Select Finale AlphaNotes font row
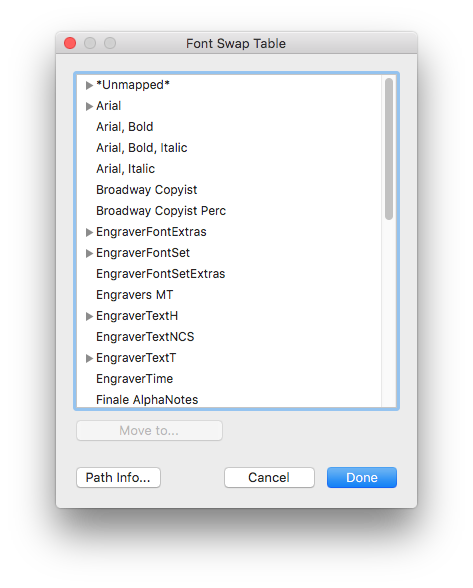 [229, 399]
